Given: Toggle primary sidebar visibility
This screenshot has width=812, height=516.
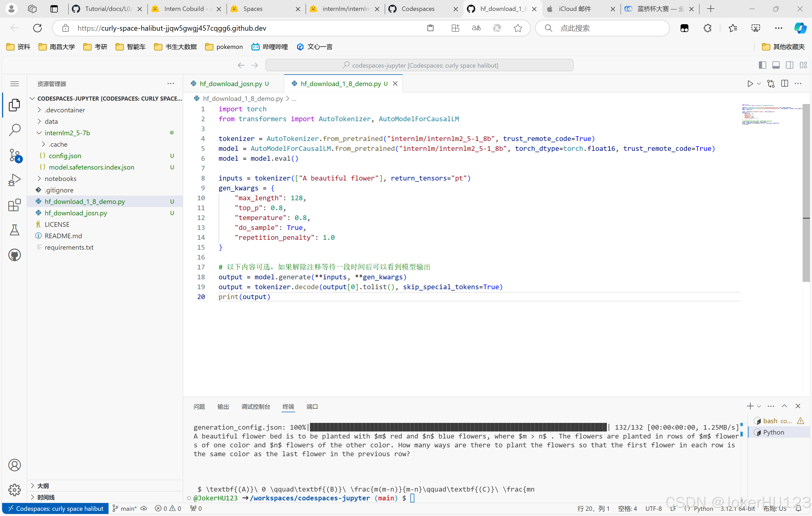Looking at the screenshot, I should click(762, 65).
